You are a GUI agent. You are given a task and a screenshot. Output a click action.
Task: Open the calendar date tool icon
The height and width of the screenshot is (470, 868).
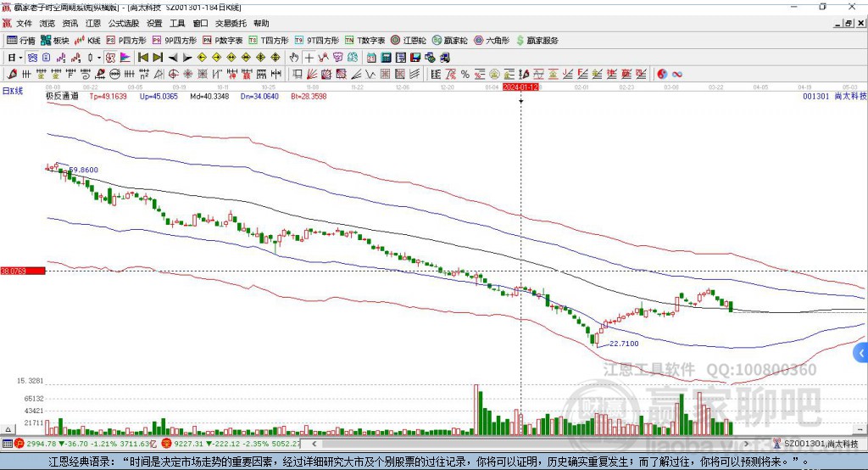pyautogui.click(x=371, y=58)
